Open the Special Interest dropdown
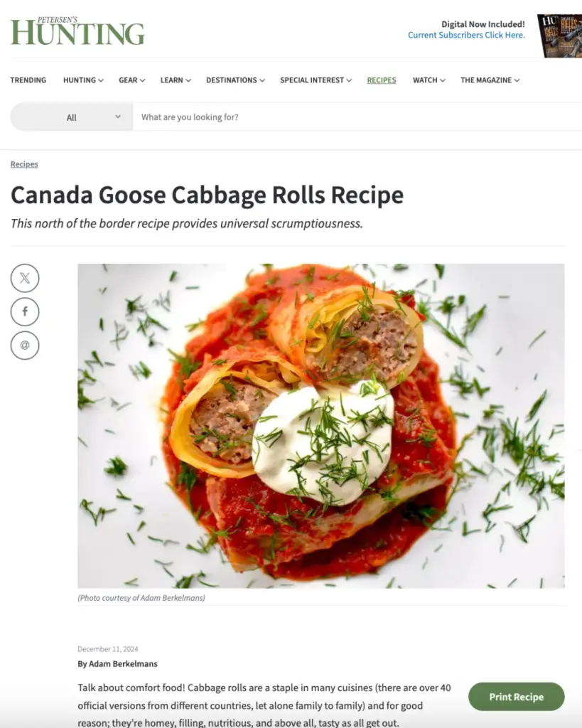This screenshot has width=582, height=728. pos(316,80)
